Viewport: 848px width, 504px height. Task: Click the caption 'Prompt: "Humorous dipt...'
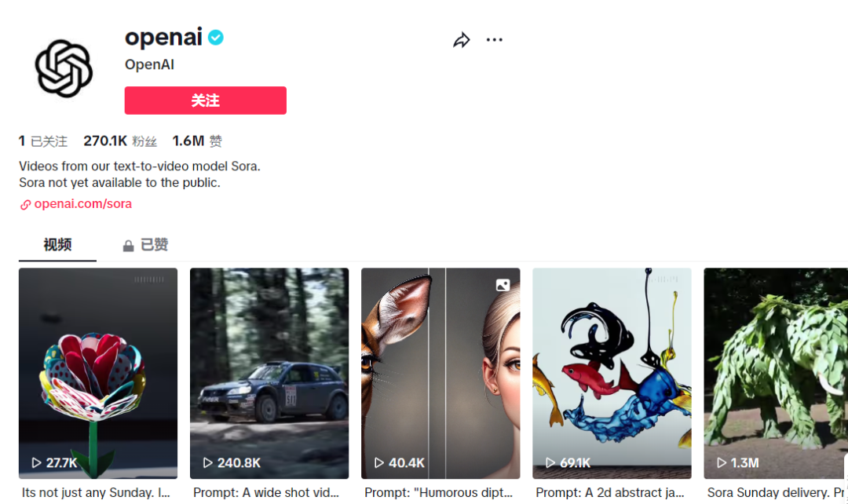click(439, 493)
